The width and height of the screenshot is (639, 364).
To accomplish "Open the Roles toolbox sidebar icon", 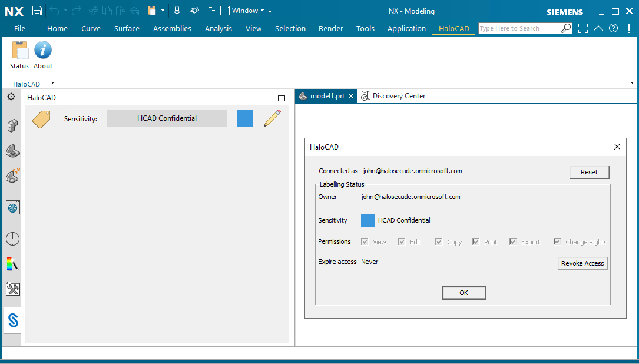I will click(12, 289).
